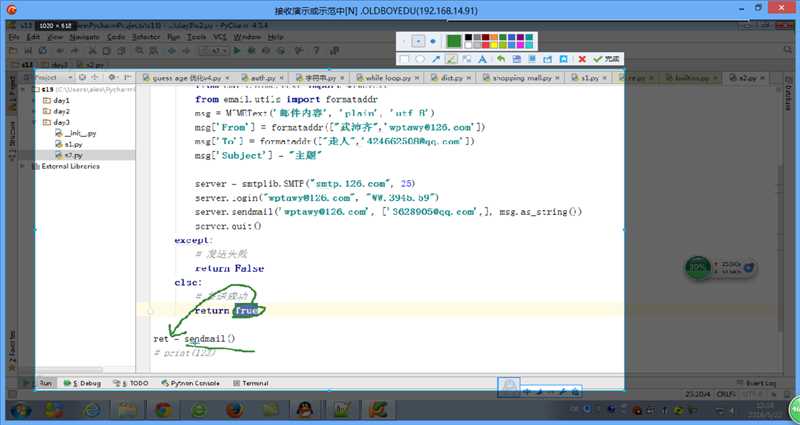The height and width of the screenshot is (425, 800).
Task: Open the Python Console tool window
Action: point(190,383)
